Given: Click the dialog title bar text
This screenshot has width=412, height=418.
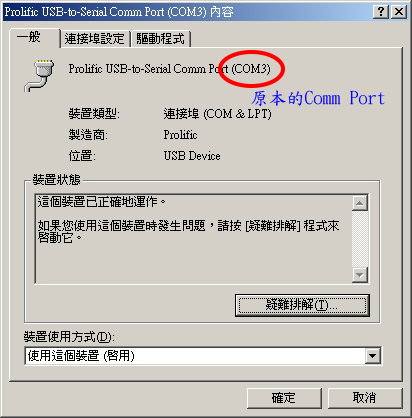Looking at the screenshot, I should pos(118,12).
